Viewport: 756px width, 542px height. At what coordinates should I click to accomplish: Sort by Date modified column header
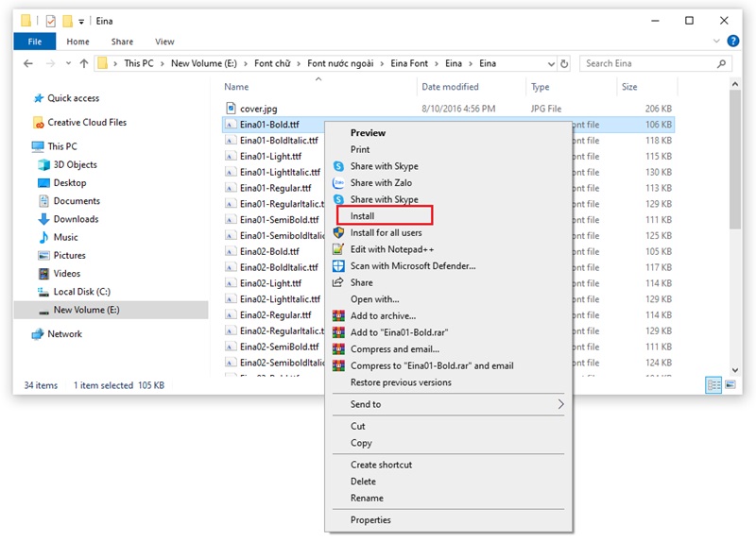pyautogui.click(x=451, y=87)
